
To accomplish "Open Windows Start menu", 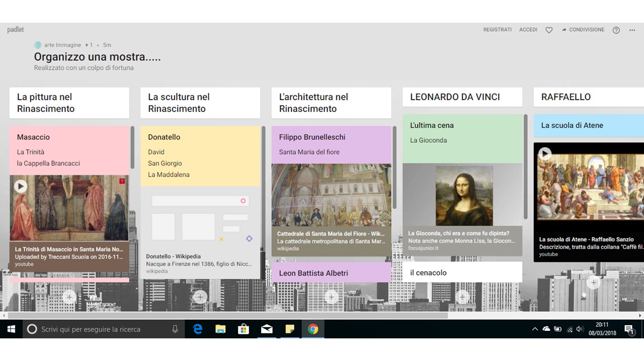I will (x=11, y=329).
